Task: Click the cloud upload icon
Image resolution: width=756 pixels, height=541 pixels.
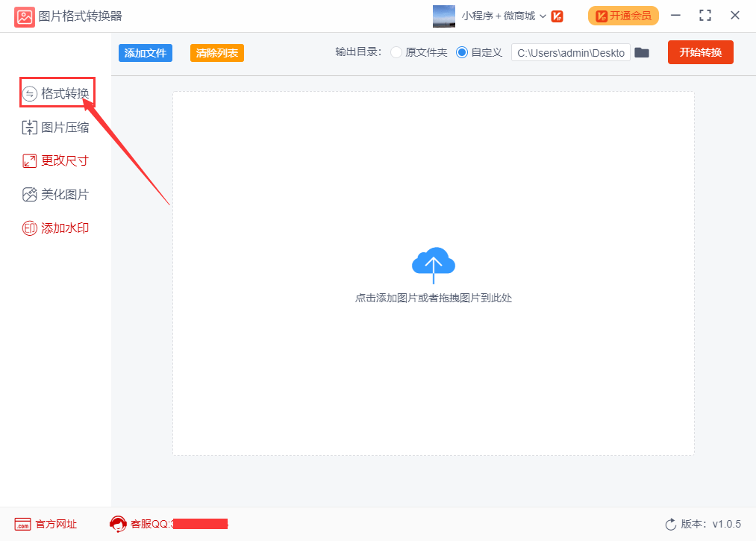Action: tap(434, 264)
